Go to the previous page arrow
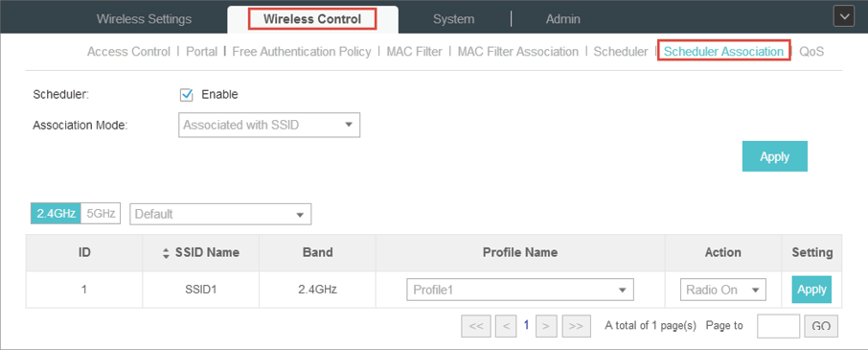This screenshot has width=868, height=350. pos(506,326)
